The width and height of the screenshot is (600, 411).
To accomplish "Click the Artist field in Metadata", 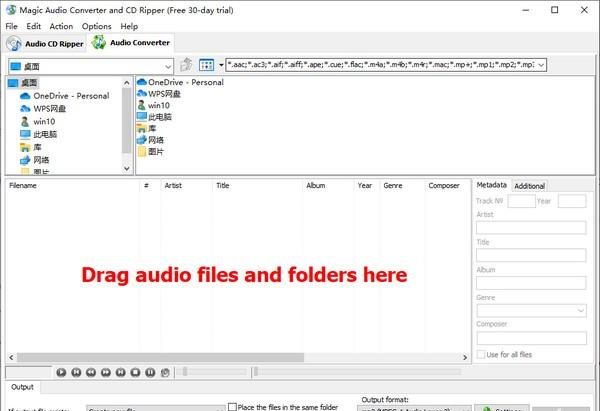I will click(531, 228).
